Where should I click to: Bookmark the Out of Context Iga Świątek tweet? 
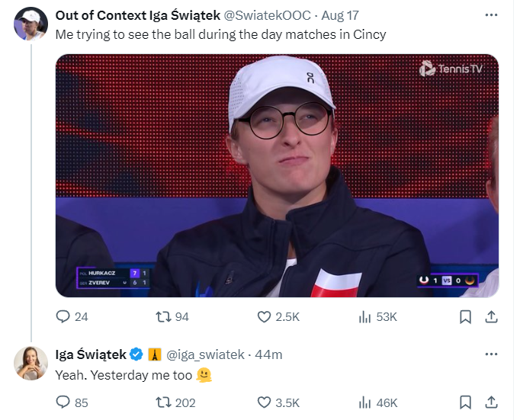pos(466,316)
